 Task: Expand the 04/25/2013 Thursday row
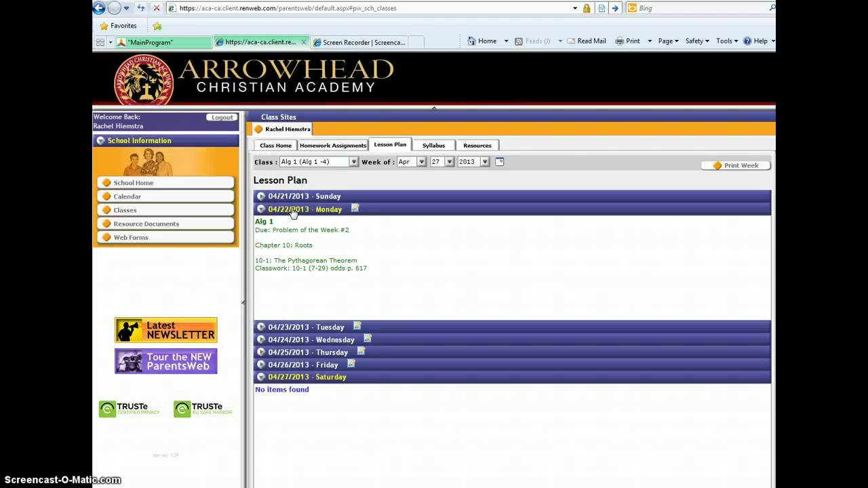[x=261, y=352]
